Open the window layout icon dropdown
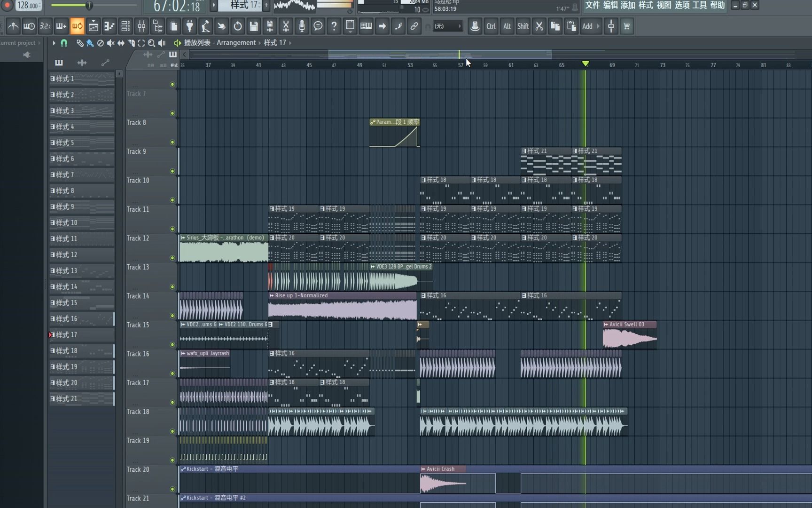The width and height of the screenshot is (812, 508). (x=350, y=26)
